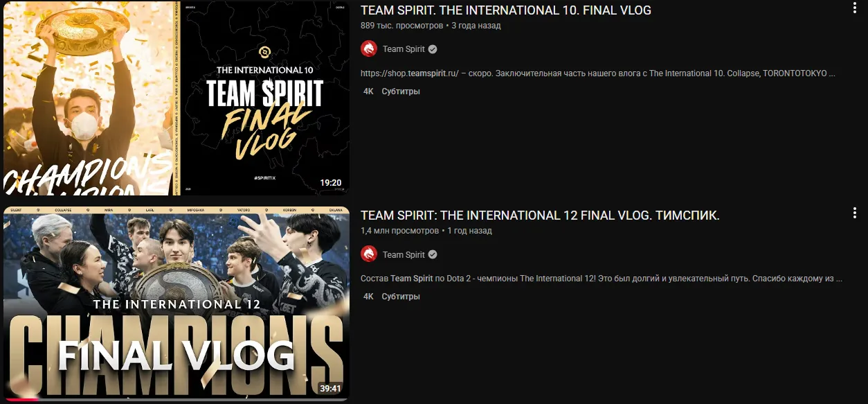Click the title "TEAM SPIRIT: THE INTERNATIONAL 12 FINAL VLOG. ТИМСПИК."
868x404 pixels.
coord(540,216)
